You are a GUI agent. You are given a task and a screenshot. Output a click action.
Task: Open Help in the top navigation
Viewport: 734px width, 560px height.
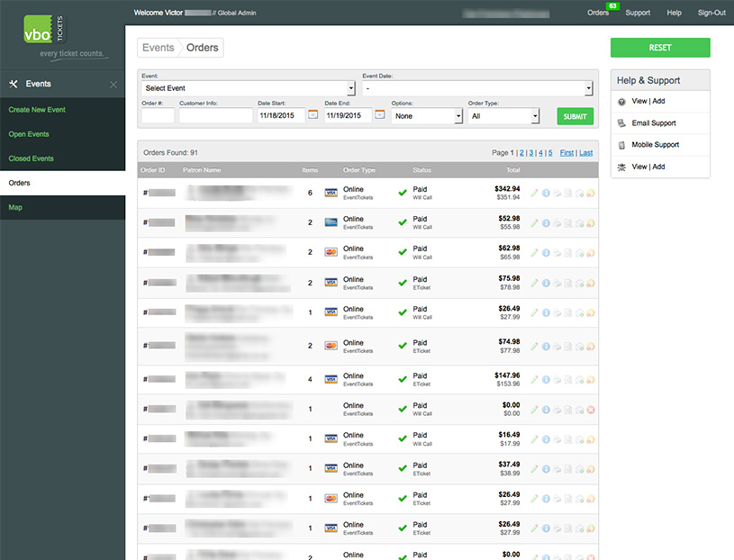674,13
